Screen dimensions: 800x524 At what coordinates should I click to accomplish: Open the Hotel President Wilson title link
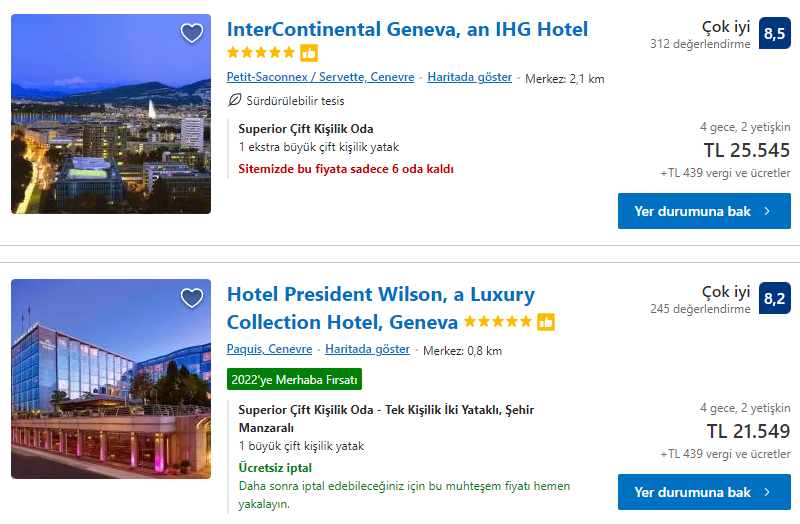380,295
